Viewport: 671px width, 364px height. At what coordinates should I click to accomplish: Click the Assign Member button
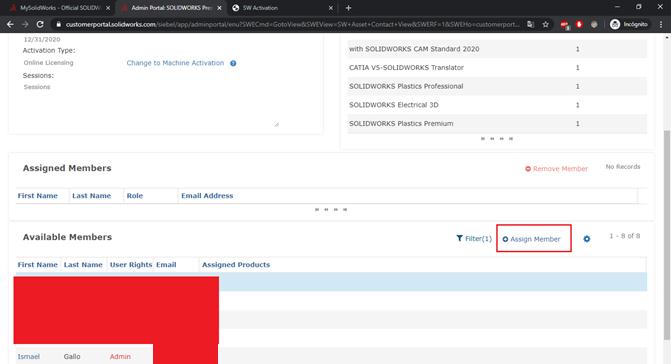pyautogui.click(x=531, y=239)
